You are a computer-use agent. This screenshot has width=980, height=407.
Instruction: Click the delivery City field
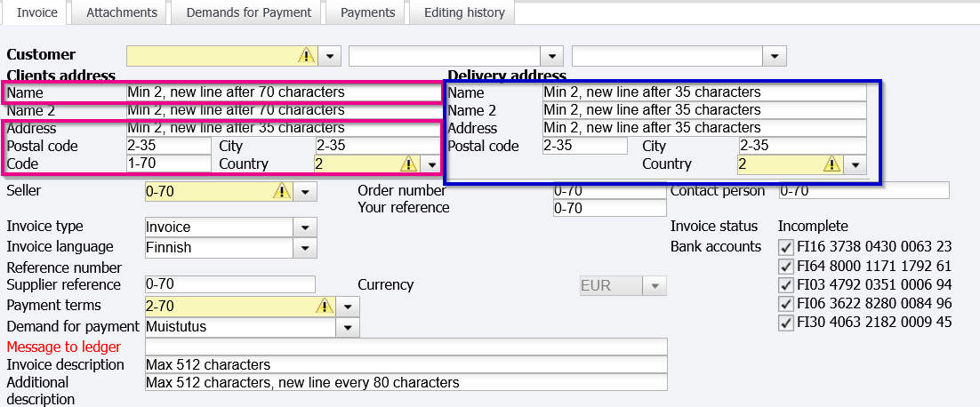(802, 146)
